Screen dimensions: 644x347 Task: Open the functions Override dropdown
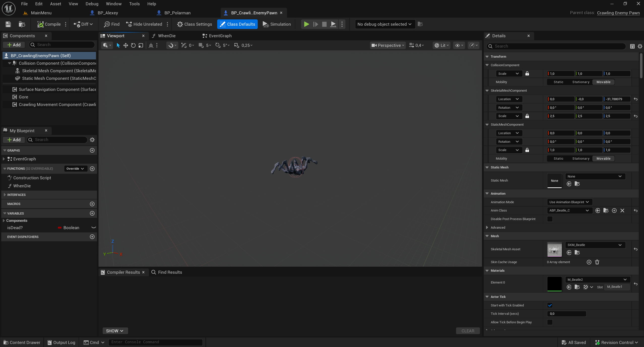tap(75, 169)
